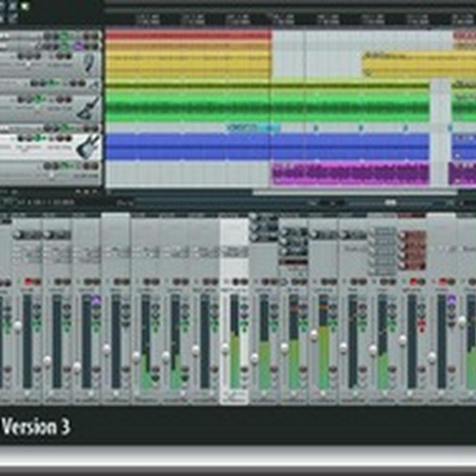Select the orange clip below the red clip

pyautogui.click(x=188, y=46)
